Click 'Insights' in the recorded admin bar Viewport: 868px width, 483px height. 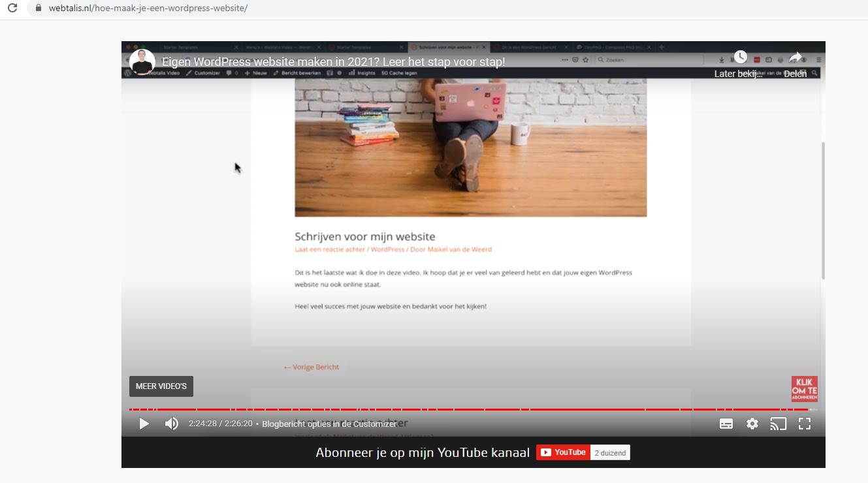click(x=362, y=73)
